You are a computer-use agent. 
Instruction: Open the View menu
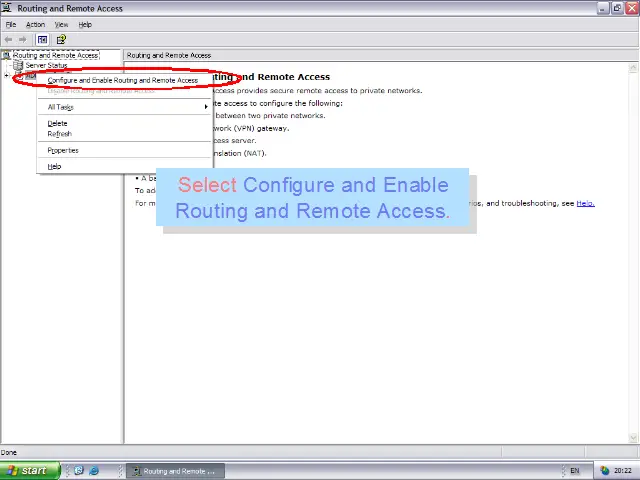click(x=61, y=24)
